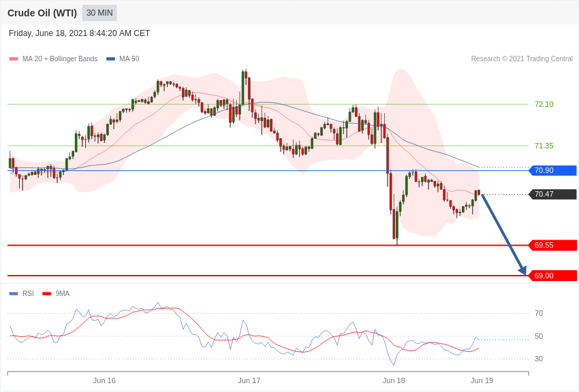
Task: Click the MA 20 + Bollinger Bands swatch
Action: click(14, 59)
